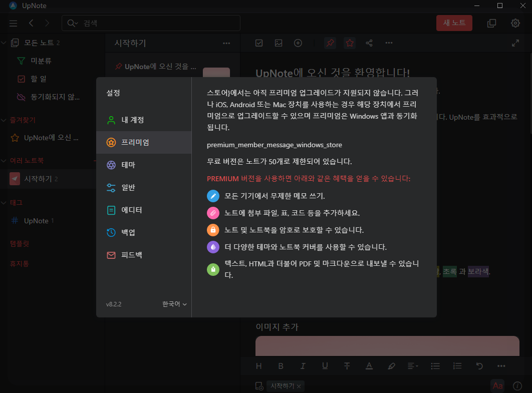Image resolution: width=532 pixels, height=393 pixels.
Task: Open the settings gear icon
Action: click(515, 23)
